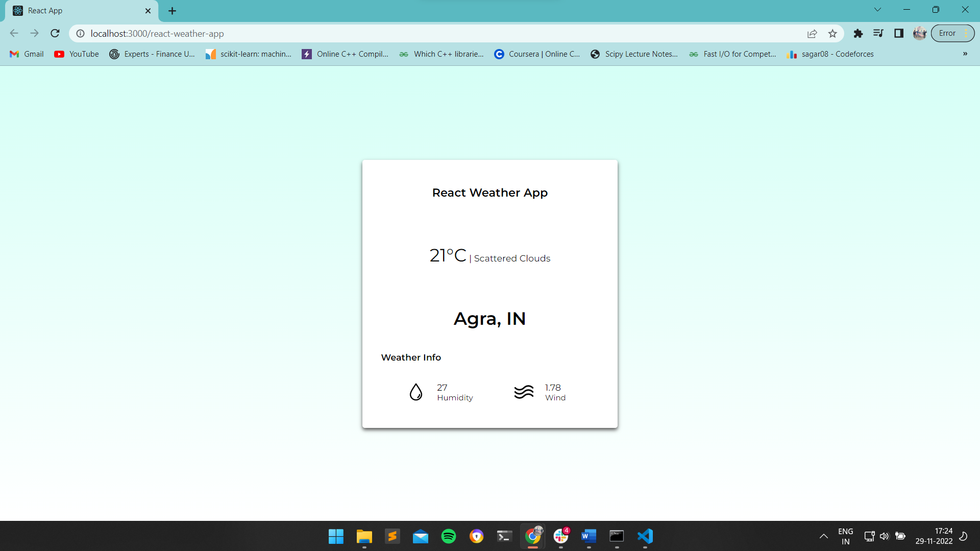Screen dimensions: 980x551
Task: Open the Chrome three-dot menu
Action: click(x=966, y=33)
